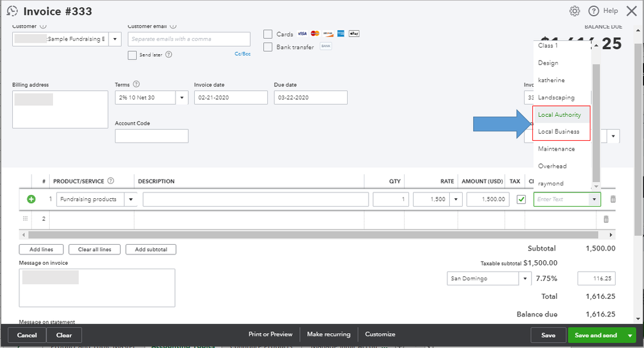This screenshot has height=348, width=644.
Task: Click the drag handle of line 2
Action: [25, 219]
